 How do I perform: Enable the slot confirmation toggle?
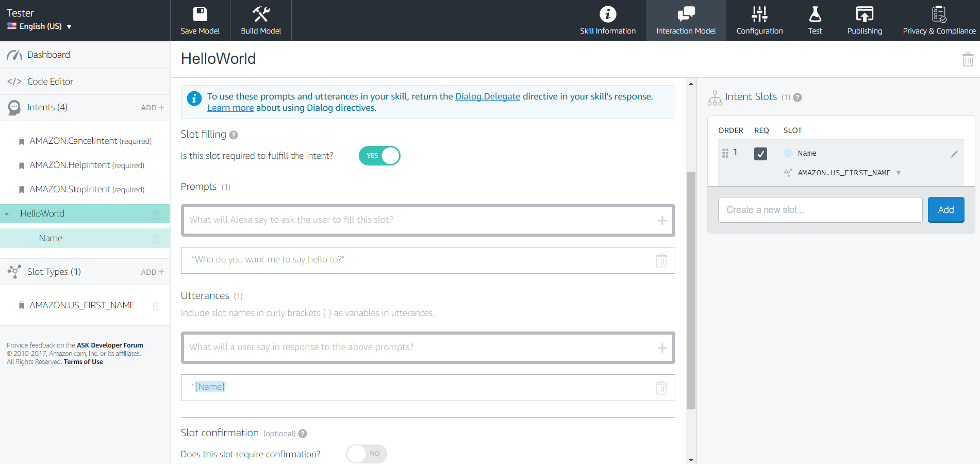click(x=366, y=454)
